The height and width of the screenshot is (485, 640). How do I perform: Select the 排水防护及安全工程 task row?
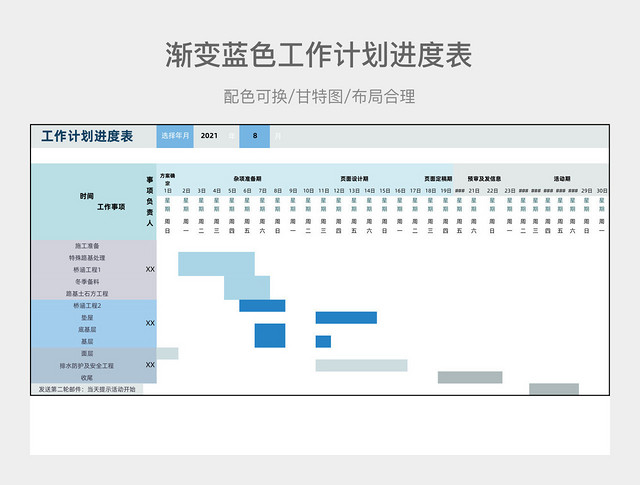click(x=87, y=365)
